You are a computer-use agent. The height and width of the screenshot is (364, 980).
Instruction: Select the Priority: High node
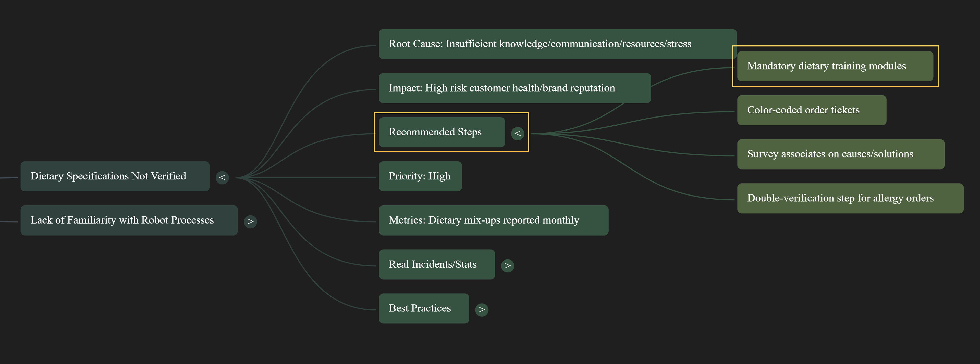420,176
